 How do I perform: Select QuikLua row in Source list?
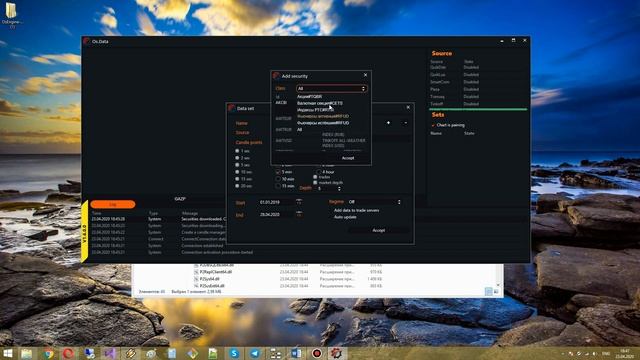pos(477,75)
